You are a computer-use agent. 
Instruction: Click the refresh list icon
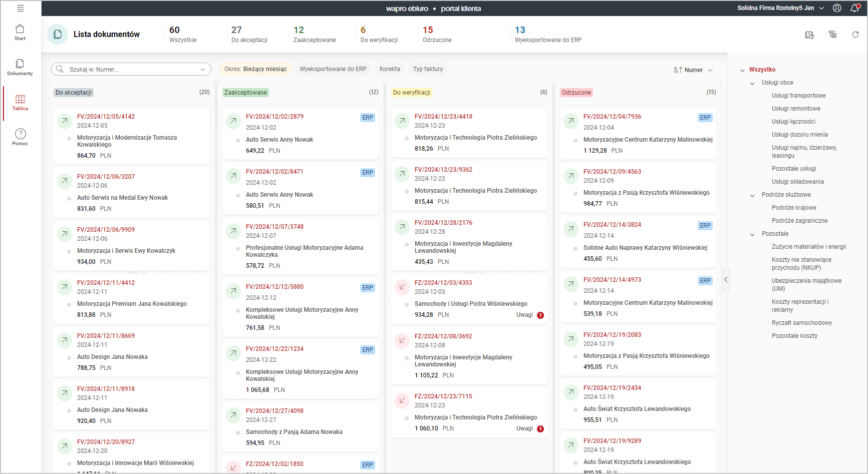[x=855, y=35]
